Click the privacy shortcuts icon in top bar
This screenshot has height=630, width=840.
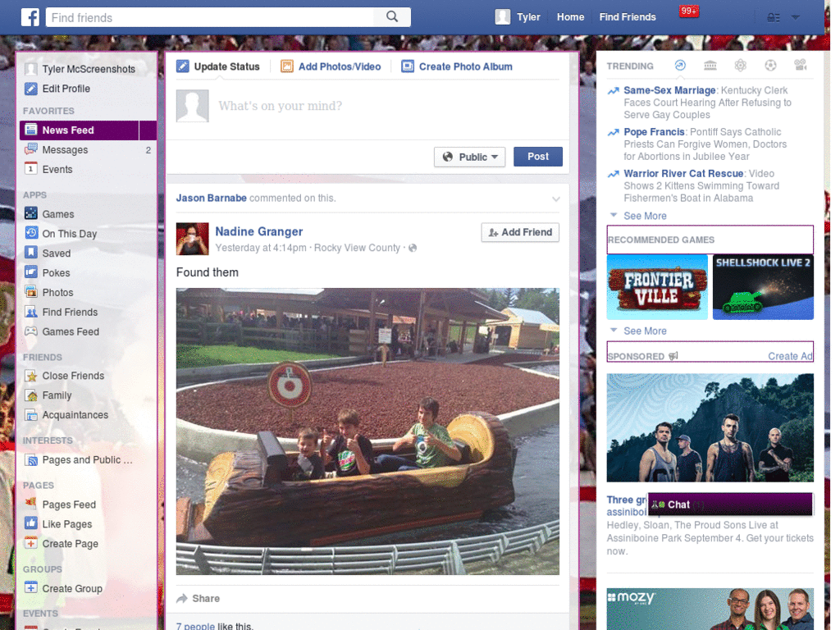774,18
